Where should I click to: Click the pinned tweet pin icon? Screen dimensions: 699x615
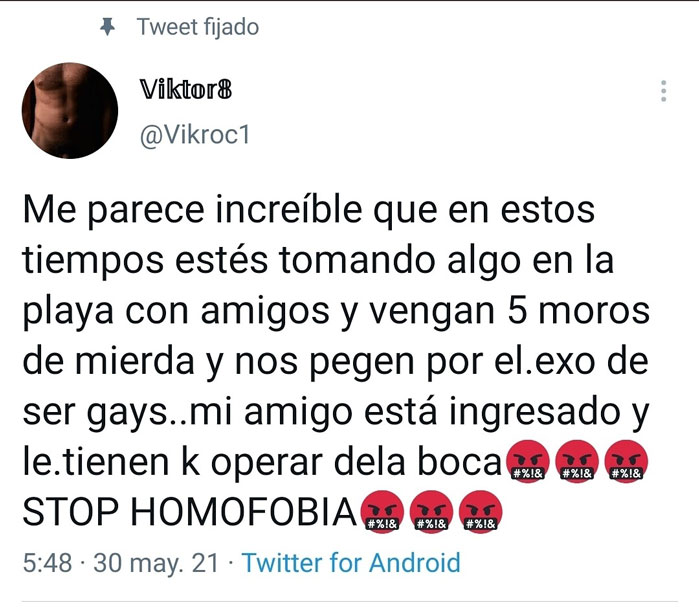pyautogui.click(x=107, y=27)
